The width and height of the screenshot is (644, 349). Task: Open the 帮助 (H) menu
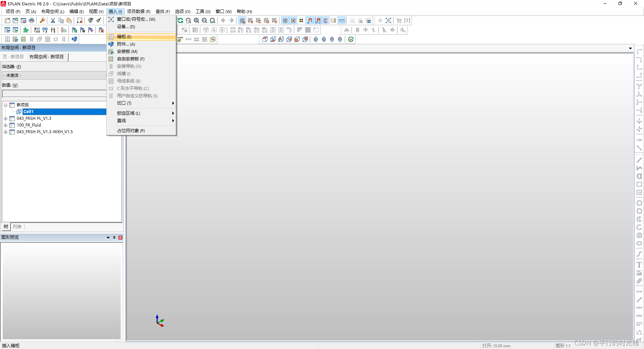(245, 11)
